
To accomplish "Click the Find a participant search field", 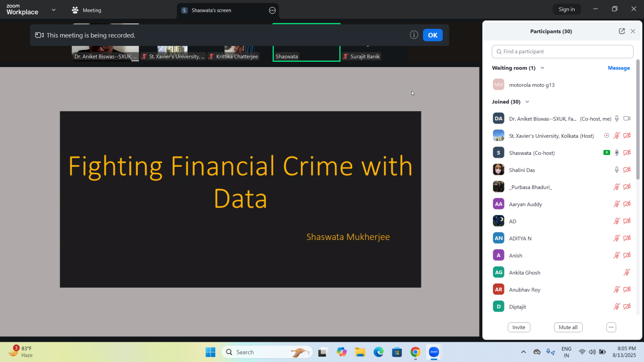I will 562,51.
